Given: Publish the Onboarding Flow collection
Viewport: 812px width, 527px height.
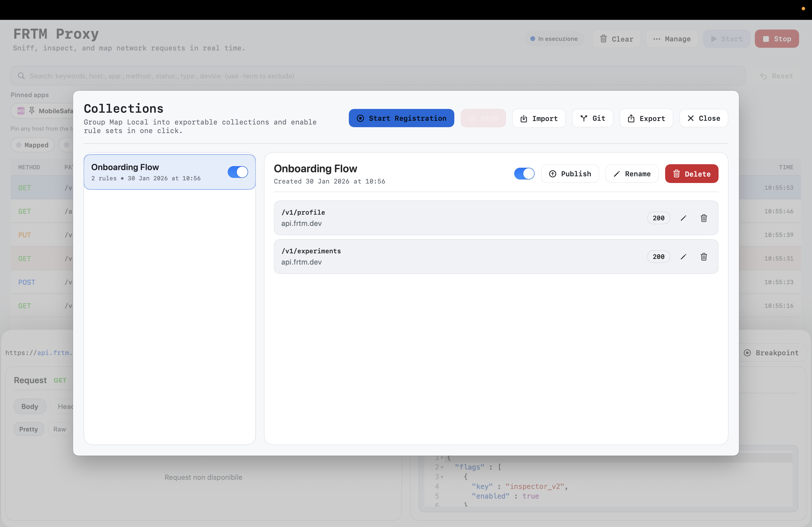Looking at the screenshot, I should pos(570,174).
